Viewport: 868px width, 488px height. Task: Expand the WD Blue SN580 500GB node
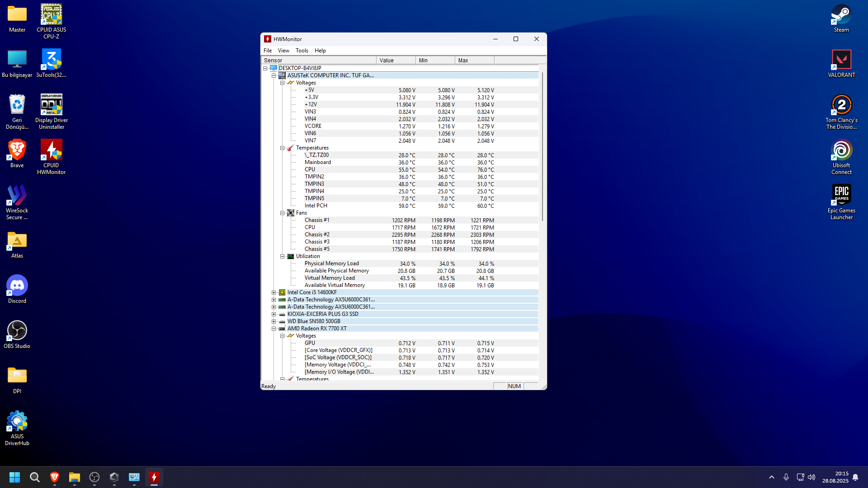tap(274, 321)
